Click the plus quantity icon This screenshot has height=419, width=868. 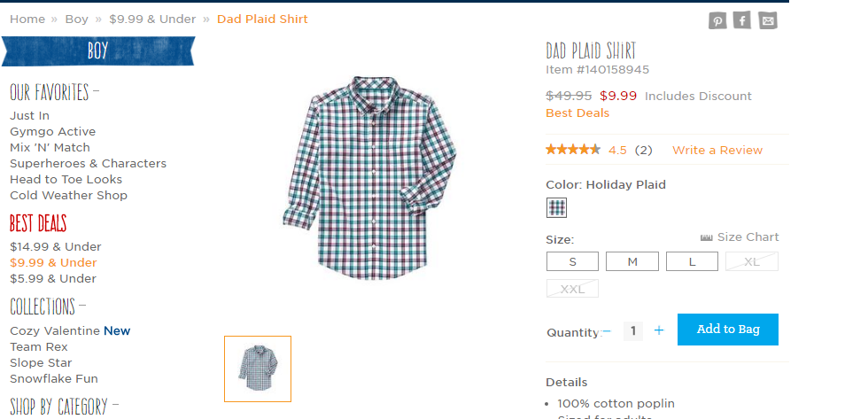(x=659, y=330)
